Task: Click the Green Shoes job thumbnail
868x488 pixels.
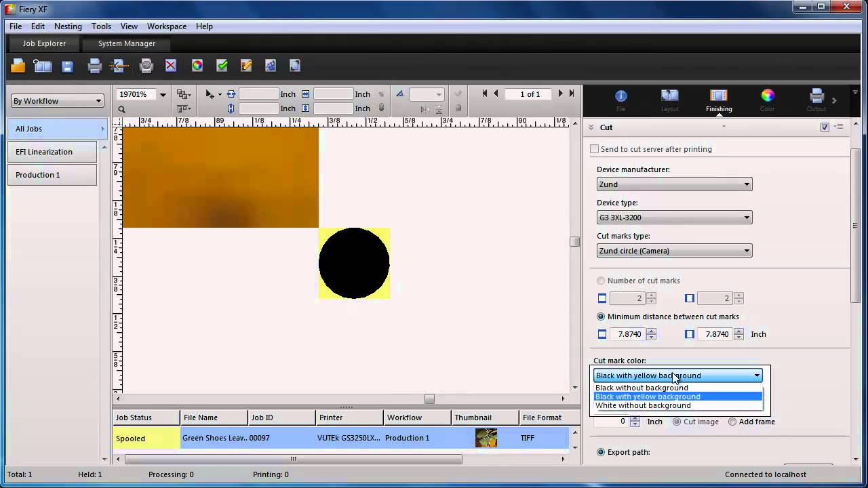Action: pos(486,438)
